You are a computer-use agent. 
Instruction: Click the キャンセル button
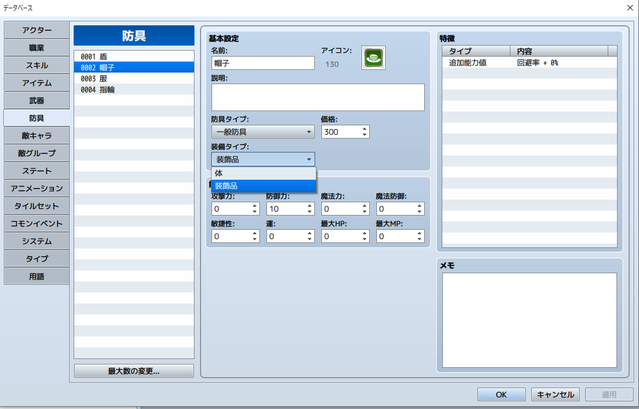(x=555, y=394)
